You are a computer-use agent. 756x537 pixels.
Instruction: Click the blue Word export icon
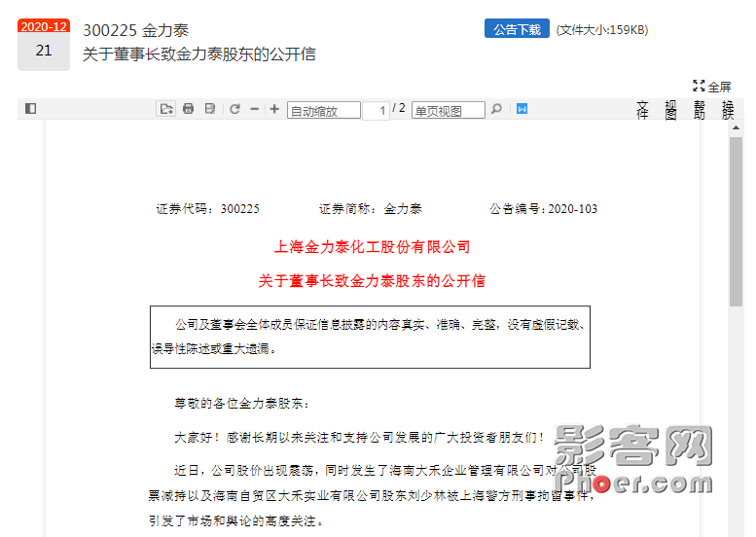click(x=522, y=108)
